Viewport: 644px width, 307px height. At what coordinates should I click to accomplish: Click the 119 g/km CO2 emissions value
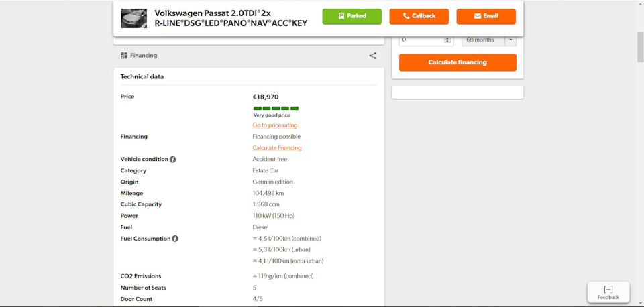click(x=283, y=276)
